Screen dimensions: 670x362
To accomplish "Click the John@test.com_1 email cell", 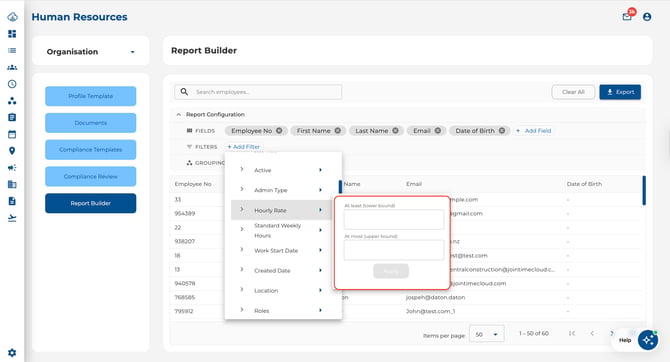I will point(430,311).
